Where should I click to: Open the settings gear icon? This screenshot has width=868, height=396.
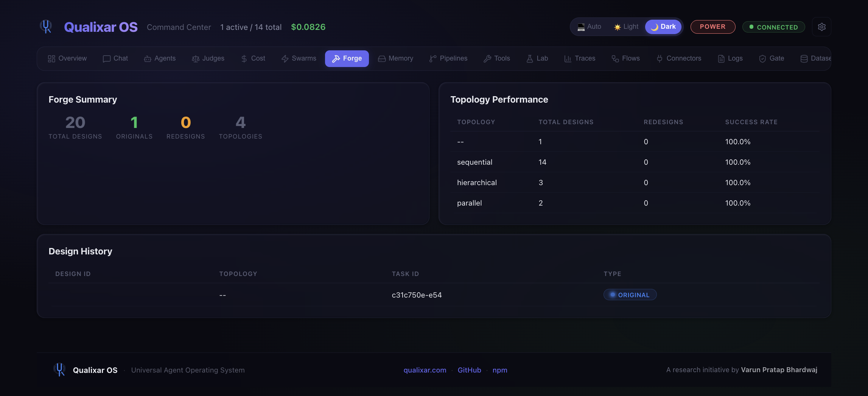click(x=821, y=27)
